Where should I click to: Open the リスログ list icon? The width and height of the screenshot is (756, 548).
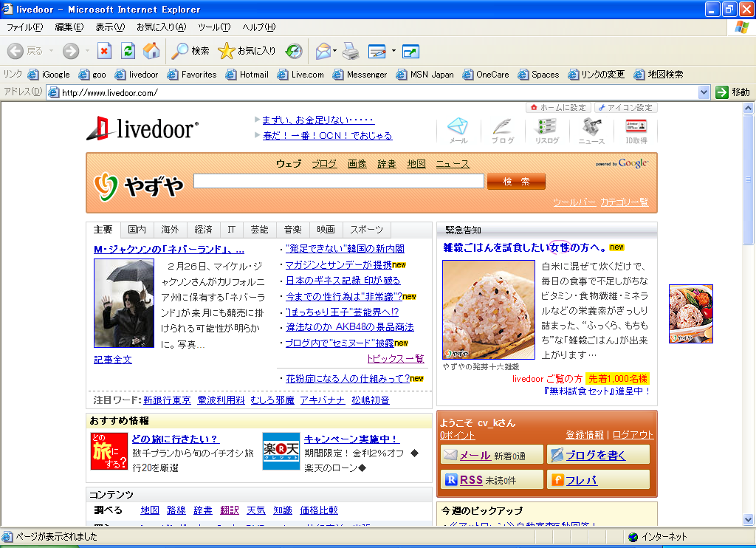(547, 131)
